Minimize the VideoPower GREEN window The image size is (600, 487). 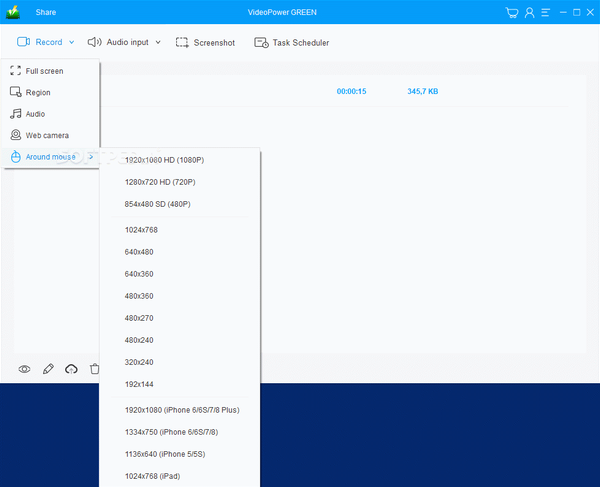click(563, 13)
